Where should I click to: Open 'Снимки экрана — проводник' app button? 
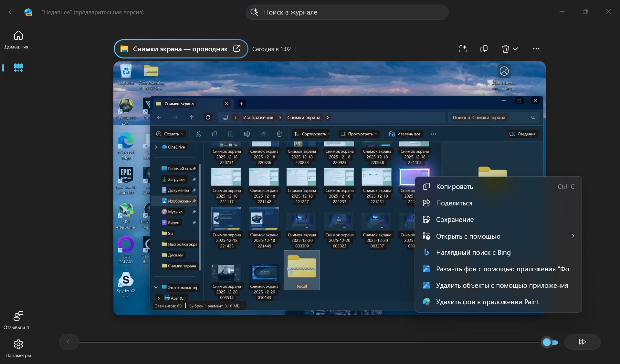(x=181, y=49)
